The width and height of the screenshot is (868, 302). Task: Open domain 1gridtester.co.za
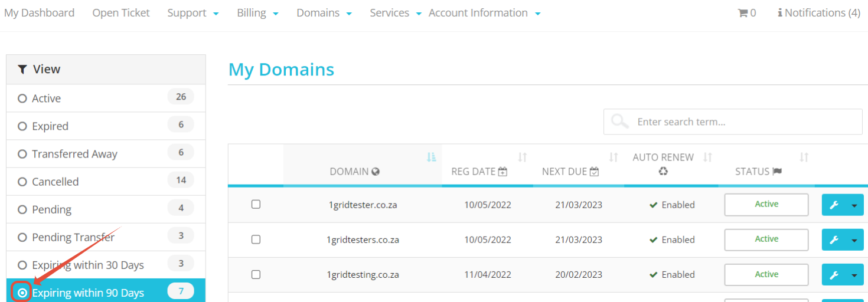pos(363,205)
